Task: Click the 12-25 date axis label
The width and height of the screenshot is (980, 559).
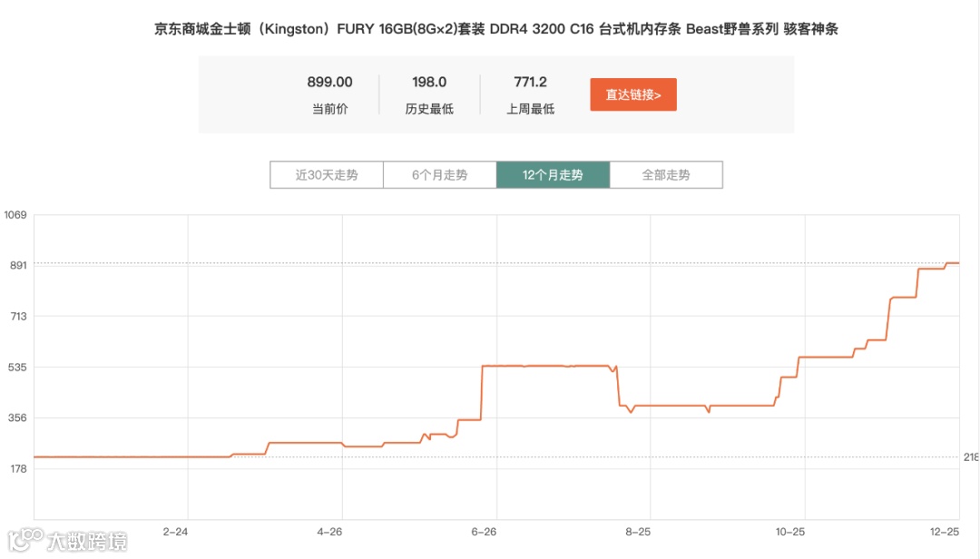Action: click(945, 532)
